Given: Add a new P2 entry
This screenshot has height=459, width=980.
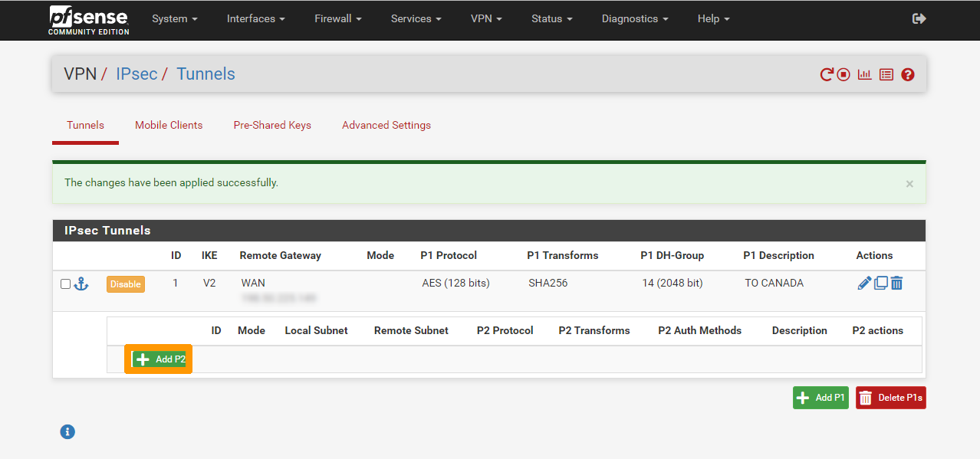Looking at the screenshot, I should tap(158, 359).
